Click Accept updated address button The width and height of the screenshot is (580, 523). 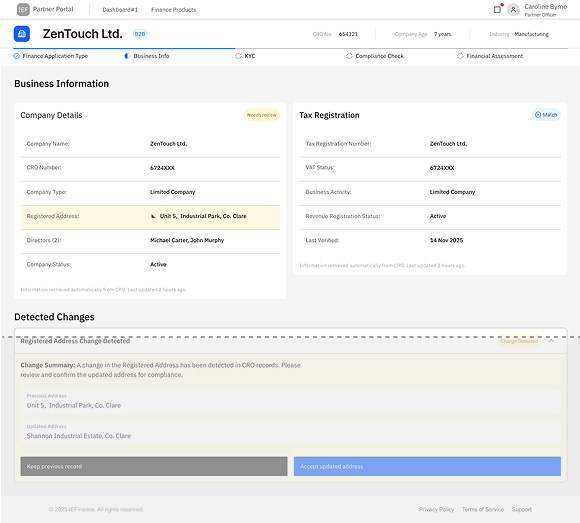427,466
